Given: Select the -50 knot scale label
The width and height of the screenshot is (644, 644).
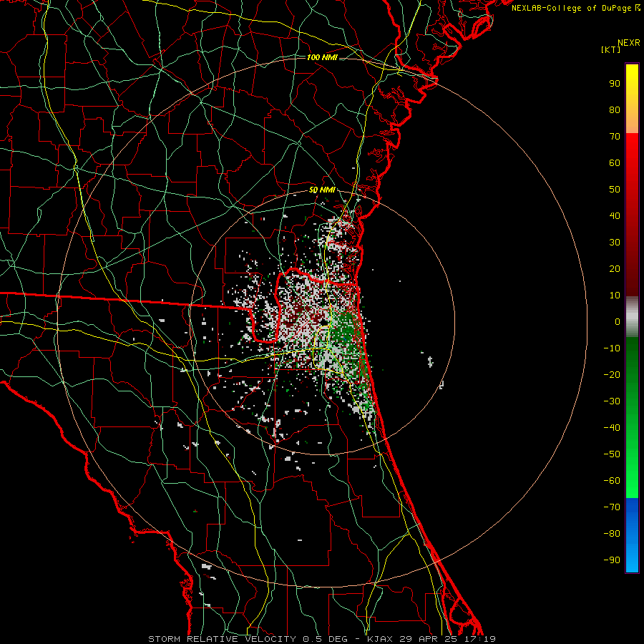Looking at the screenshot, I should (612, 454).
